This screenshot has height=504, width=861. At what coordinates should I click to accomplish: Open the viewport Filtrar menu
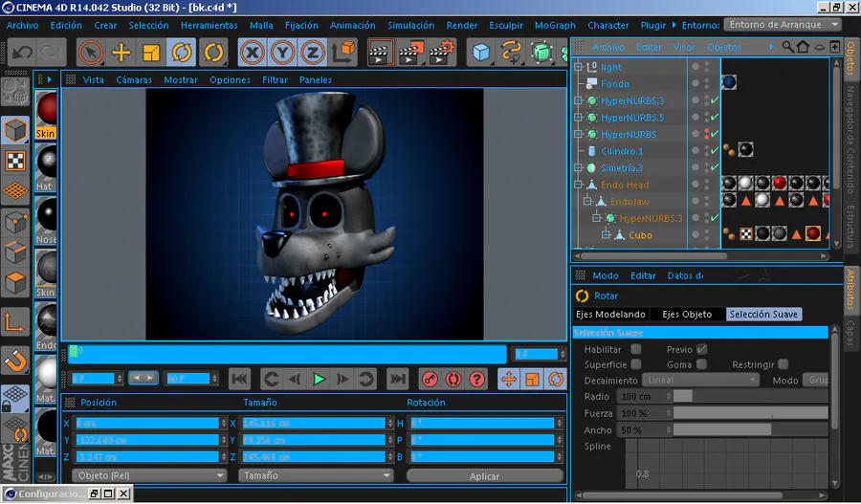(275, 79)
